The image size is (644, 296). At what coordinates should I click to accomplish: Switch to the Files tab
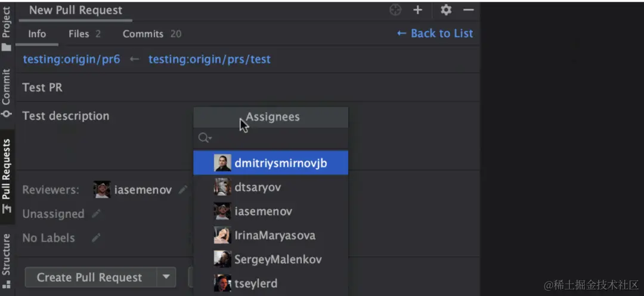coord(84,33)
